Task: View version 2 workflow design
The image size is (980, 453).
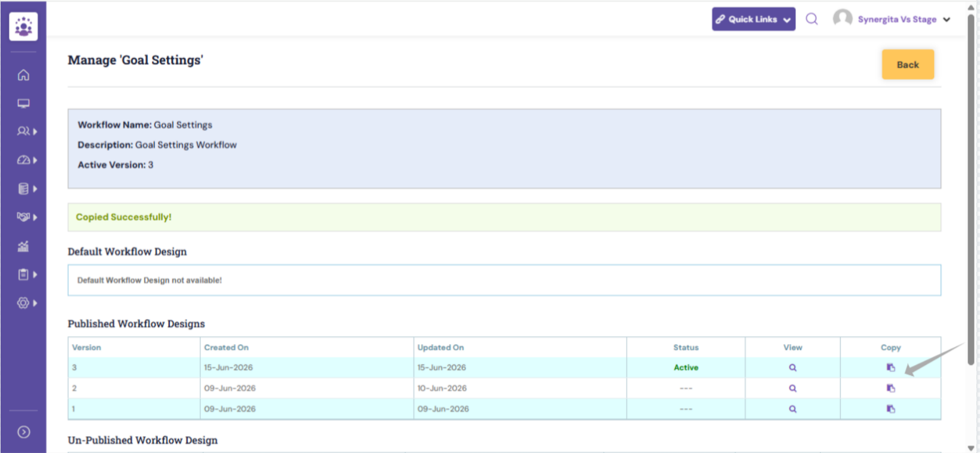Action: click(793, 388)
